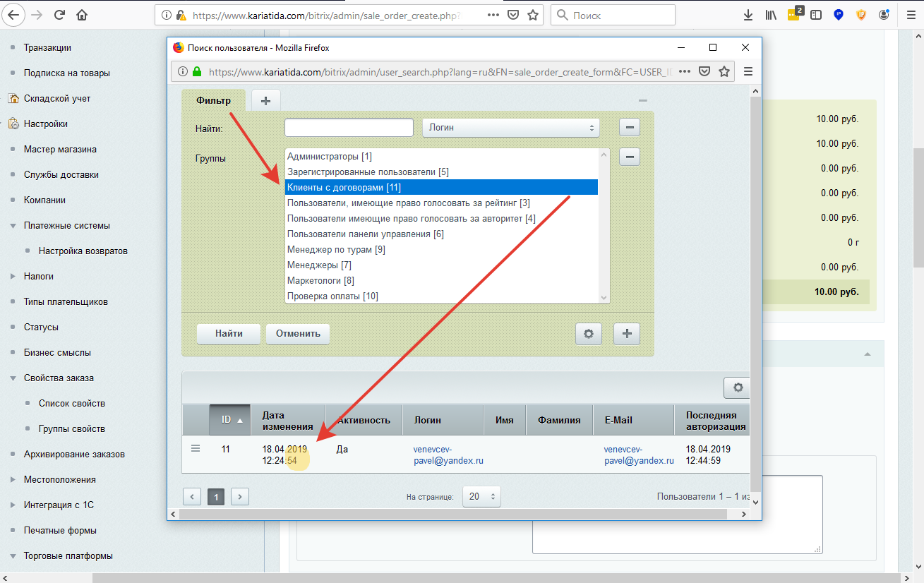This screenshot has height=583, width=924.
Task: Click the table settings gear button
Action: click(x=738, y=387)
